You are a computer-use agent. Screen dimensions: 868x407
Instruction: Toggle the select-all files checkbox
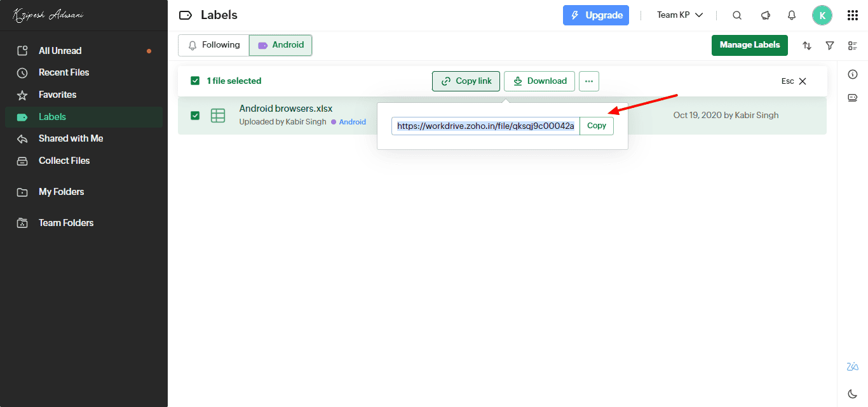tap(195, 81)
